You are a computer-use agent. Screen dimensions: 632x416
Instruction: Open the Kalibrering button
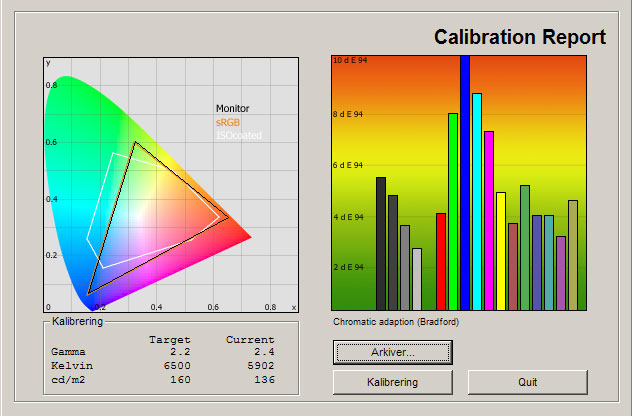tap(393, 382)
